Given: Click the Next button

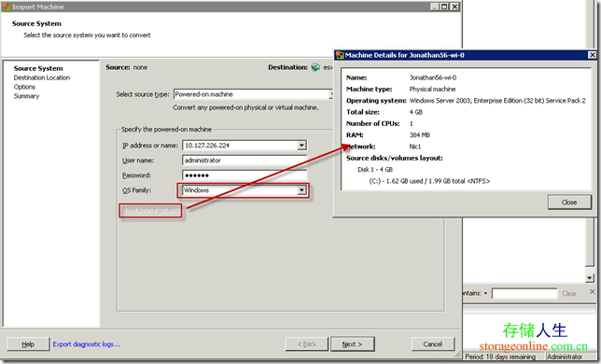Looking at the screenshot, I should [x=352, y=344].
